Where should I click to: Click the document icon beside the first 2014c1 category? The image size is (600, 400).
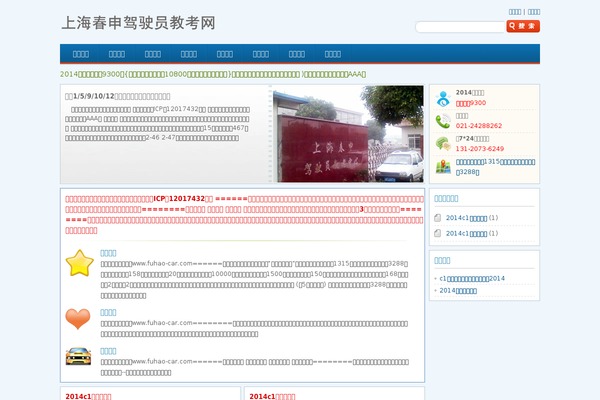pyautogui.click(x=437, y=218)
